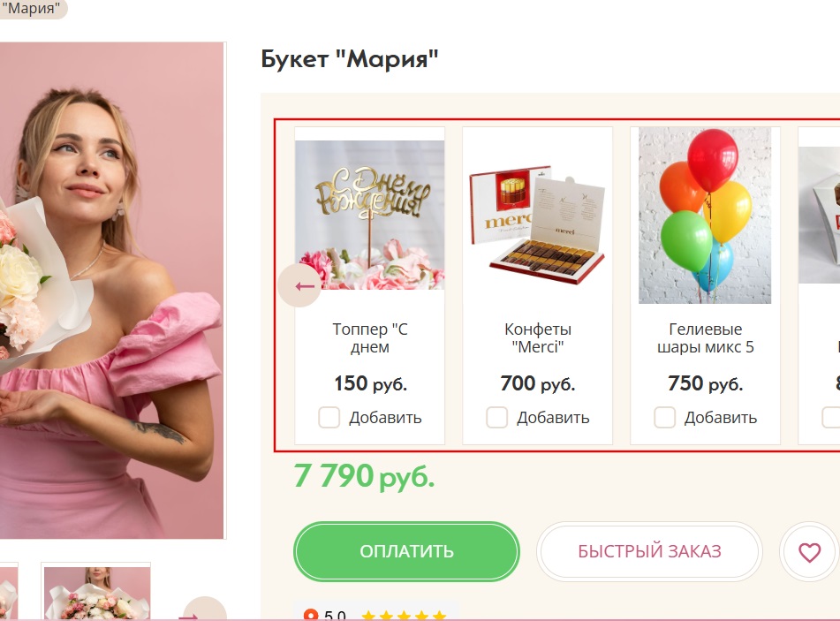Add the bouquet to favorites with the heart icon

809,551
